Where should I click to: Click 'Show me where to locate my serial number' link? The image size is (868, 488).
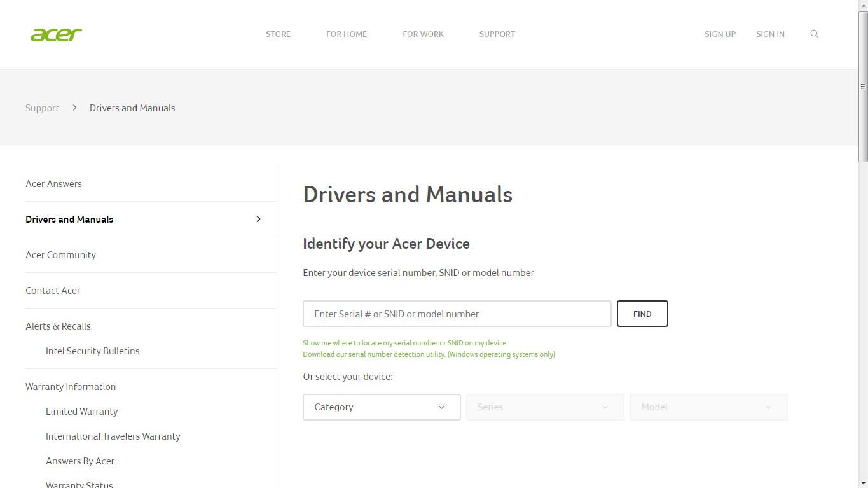[405, 343]
